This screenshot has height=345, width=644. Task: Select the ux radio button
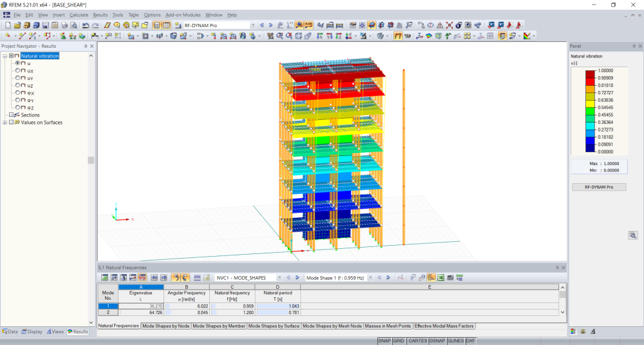pos(17,71)
